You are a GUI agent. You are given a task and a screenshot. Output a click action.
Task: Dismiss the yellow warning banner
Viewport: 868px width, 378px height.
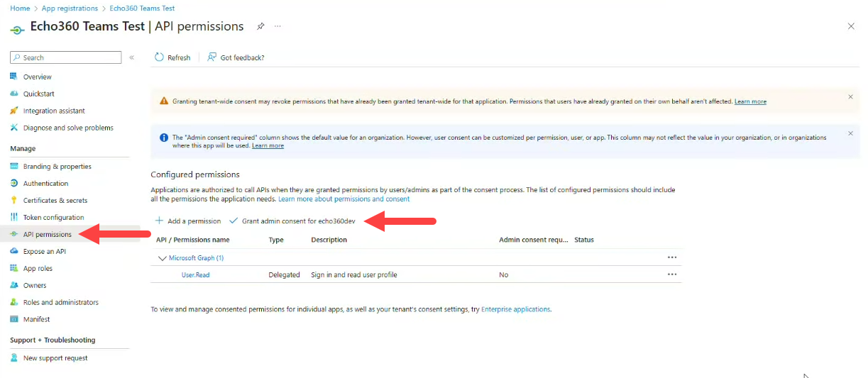pos(850,96)
